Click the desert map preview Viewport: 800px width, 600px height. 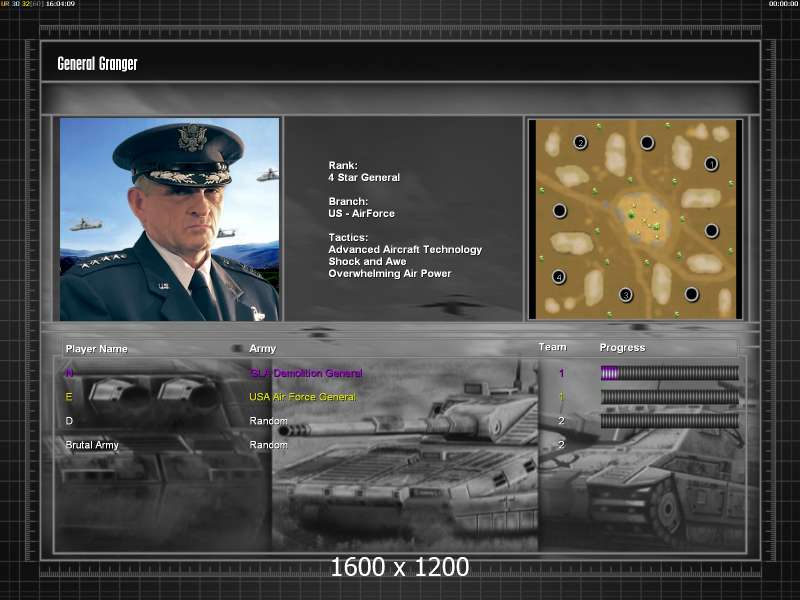pos(636,219)
